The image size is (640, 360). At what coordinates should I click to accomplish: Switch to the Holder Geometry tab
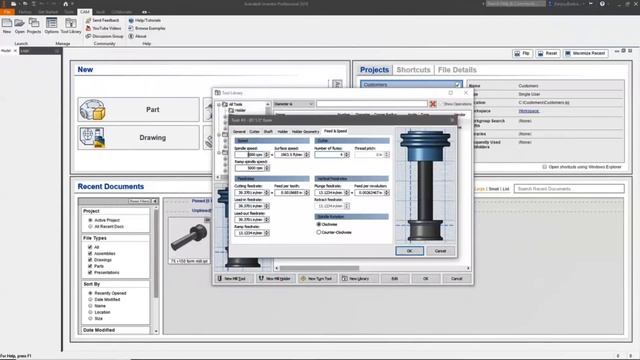pyautogui.click(x=305, y=131)
